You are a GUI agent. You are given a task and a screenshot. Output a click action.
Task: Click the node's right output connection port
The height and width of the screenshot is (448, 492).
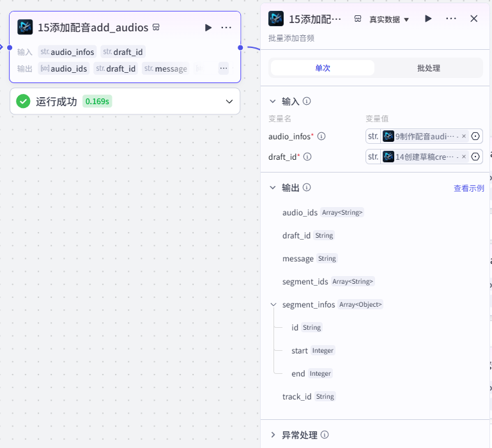coord(240,48)
